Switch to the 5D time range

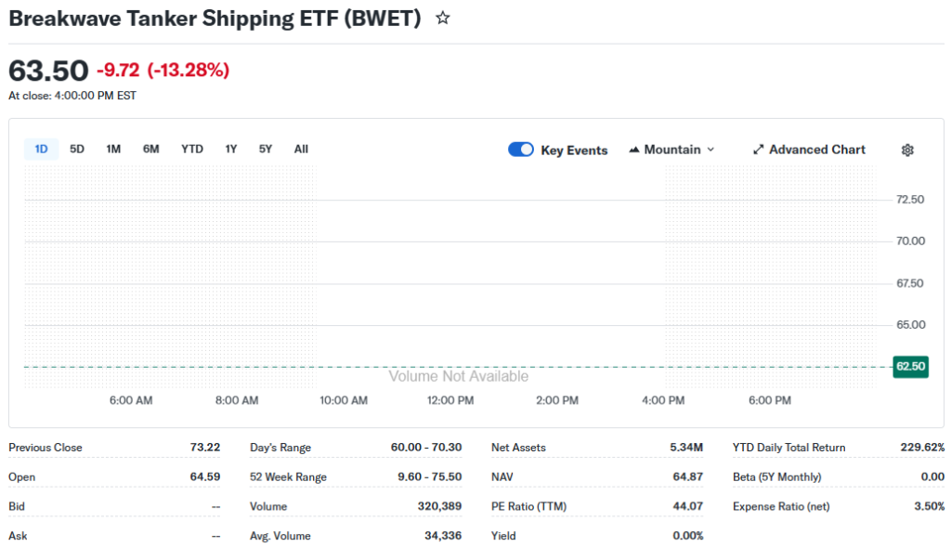pyautogui.click(x=77, y=149)
